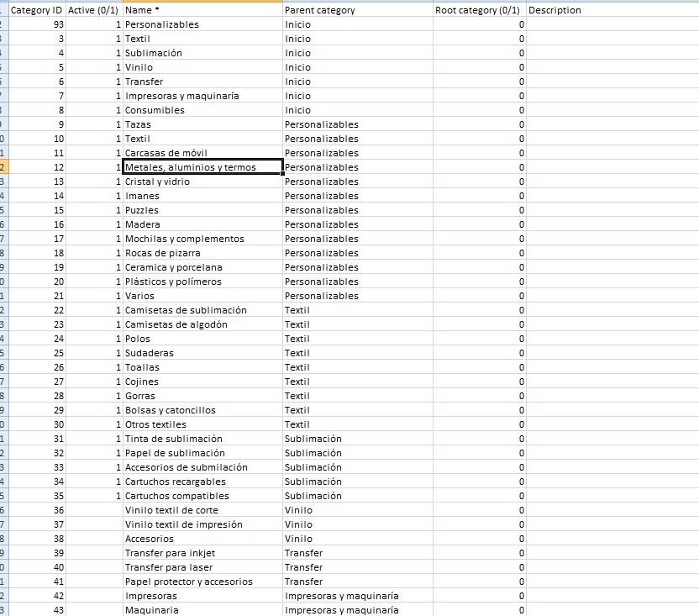This screenshot has width=699, height=616.
Task: Click the 'Rocas de pizarra' cell
Action: click(202, 252)
